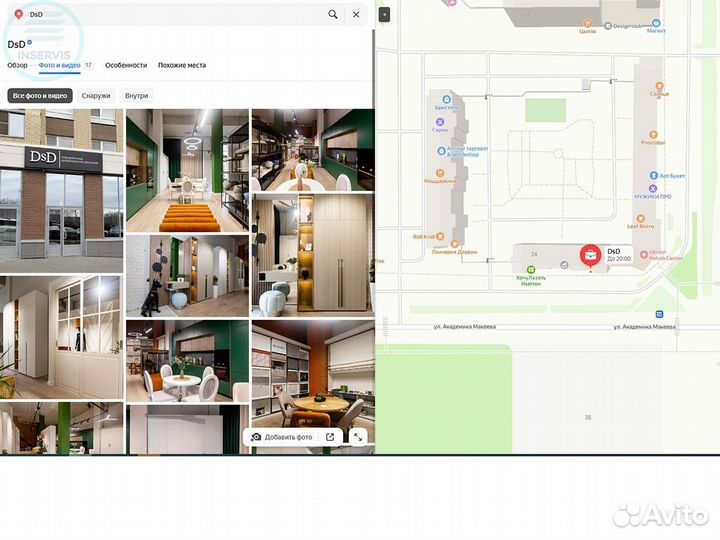Select the Фото и видео tab
720x540 pixels.
(x=60, y=65)
